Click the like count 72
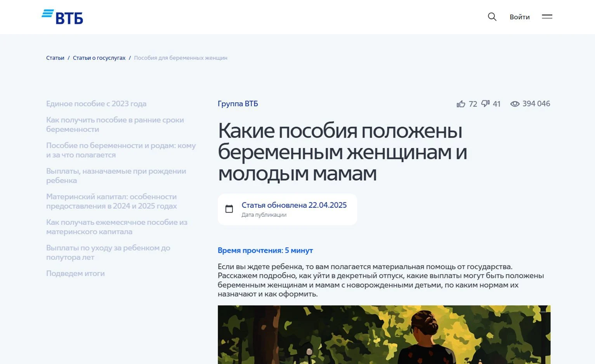 tap(473, 104)
